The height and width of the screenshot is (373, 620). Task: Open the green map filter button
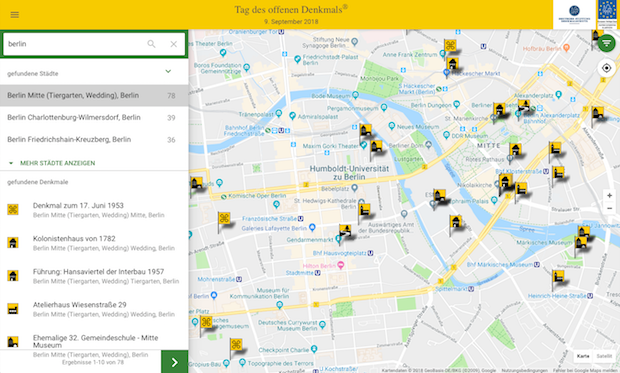coord(606,43)
